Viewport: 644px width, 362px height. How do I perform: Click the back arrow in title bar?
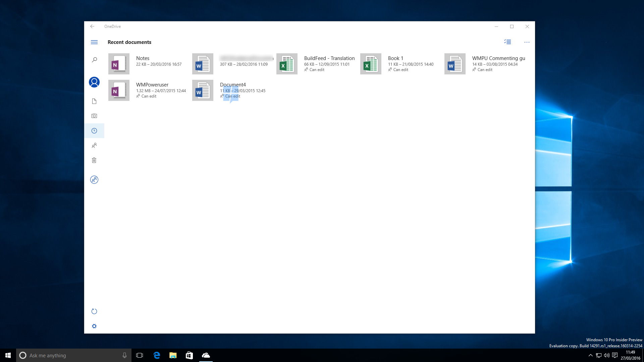[x=92, y=26]
